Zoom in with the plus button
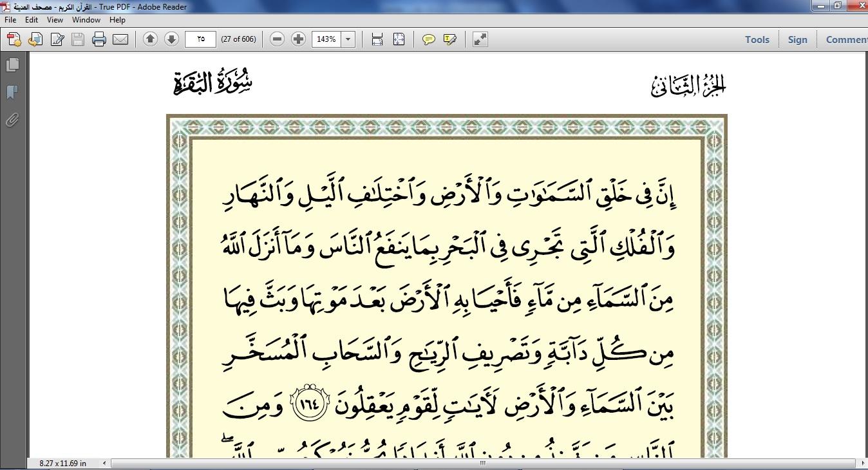 click(x=298, y=39)
